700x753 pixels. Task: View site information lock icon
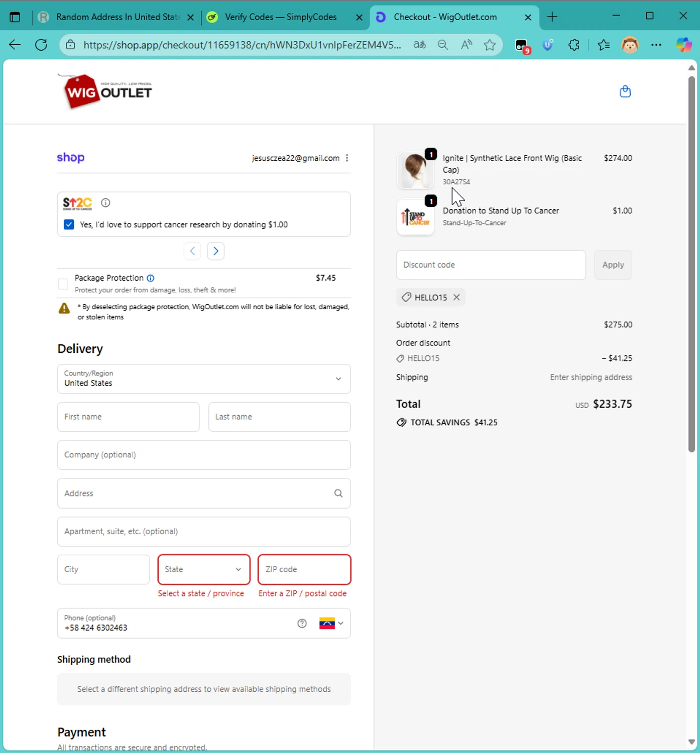[71, 45]
